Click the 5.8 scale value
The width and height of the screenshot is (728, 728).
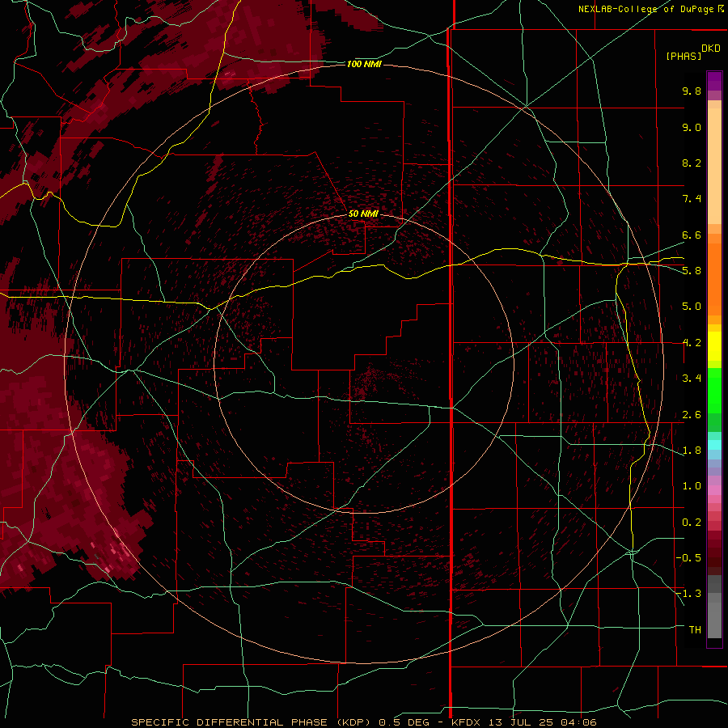[x=692, y=270]
